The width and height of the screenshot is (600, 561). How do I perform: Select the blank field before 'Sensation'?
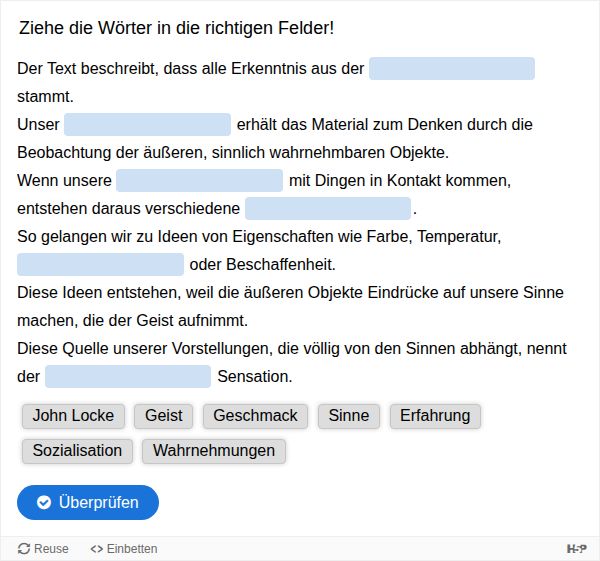click(x=128, y=377)
